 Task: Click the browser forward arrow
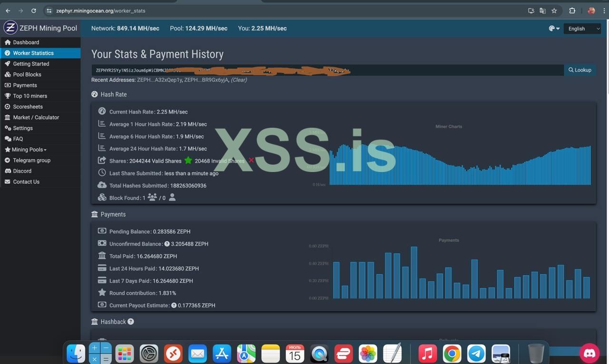click(20, 10)
